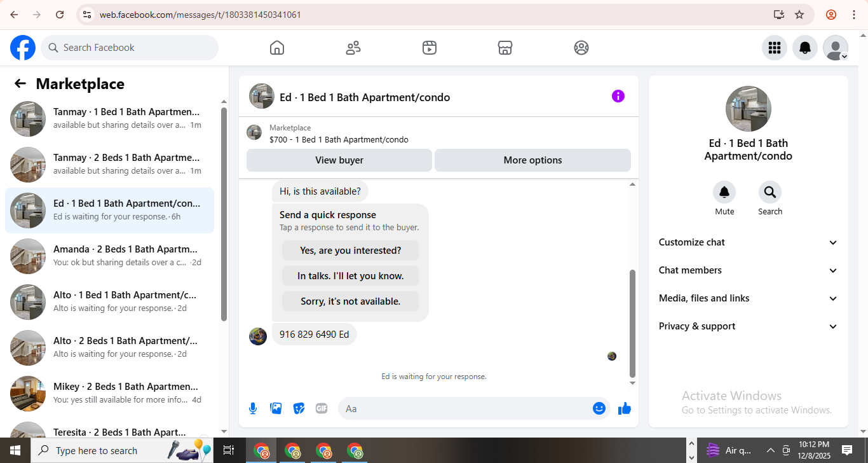Choose a sticker icon in composer

click(299, 408)
